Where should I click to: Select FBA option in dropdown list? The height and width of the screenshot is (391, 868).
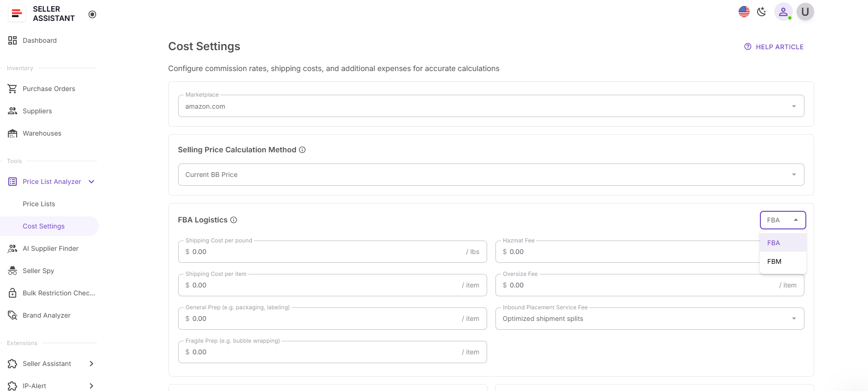(783, 243)
